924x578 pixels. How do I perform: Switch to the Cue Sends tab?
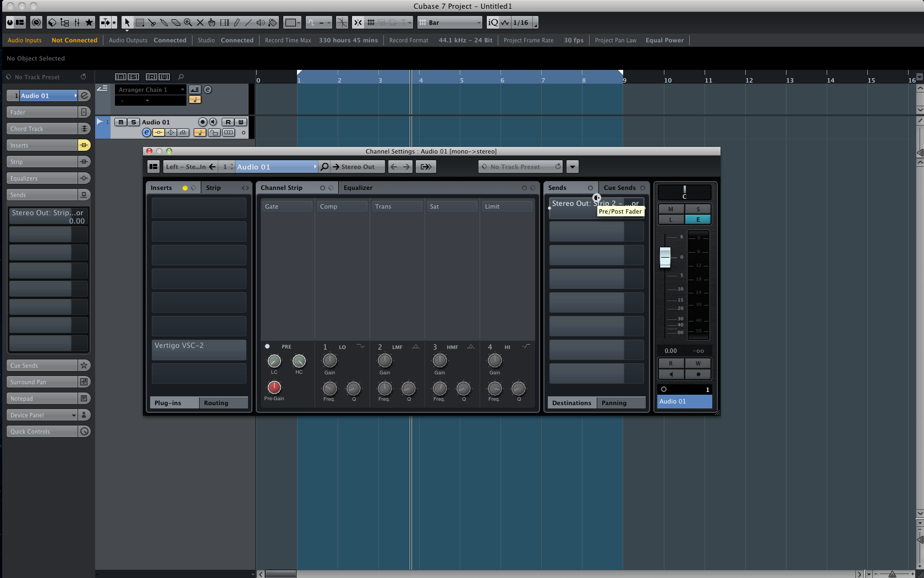pos(619,188)
